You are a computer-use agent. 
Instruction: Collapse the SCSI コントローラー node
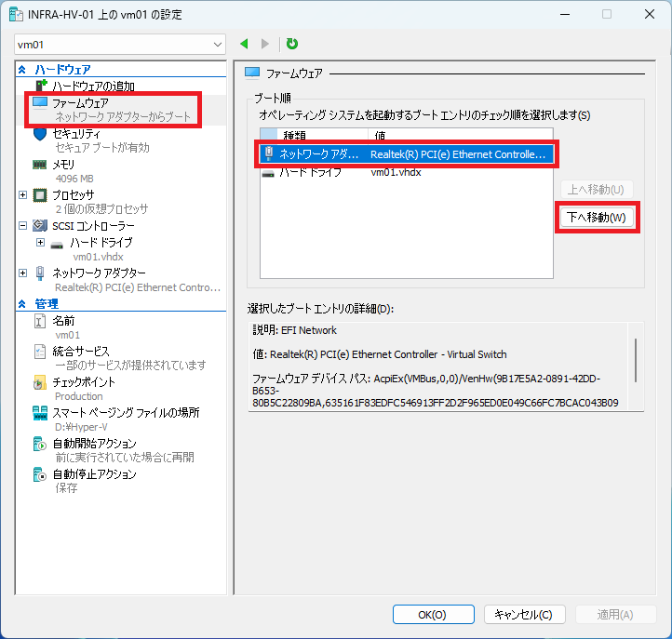click(23, 226)
